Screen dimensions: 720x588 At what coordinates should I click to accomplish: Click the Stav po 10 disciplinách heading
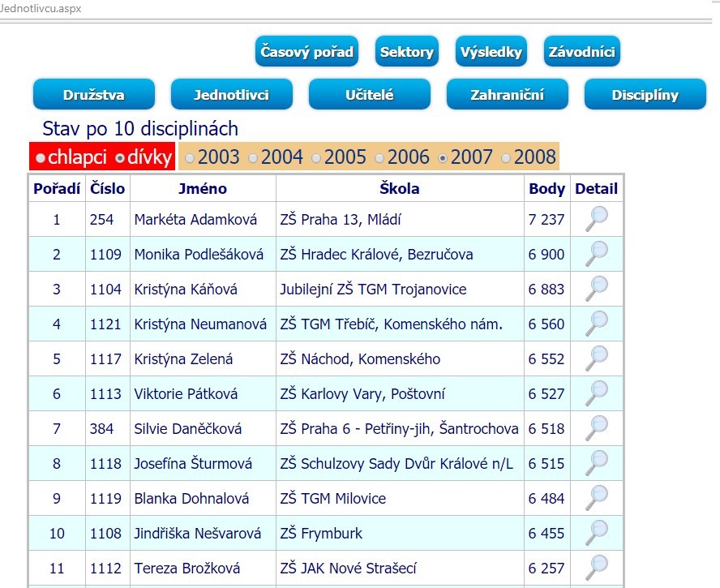pyautogui.click(x=140, y=129)
